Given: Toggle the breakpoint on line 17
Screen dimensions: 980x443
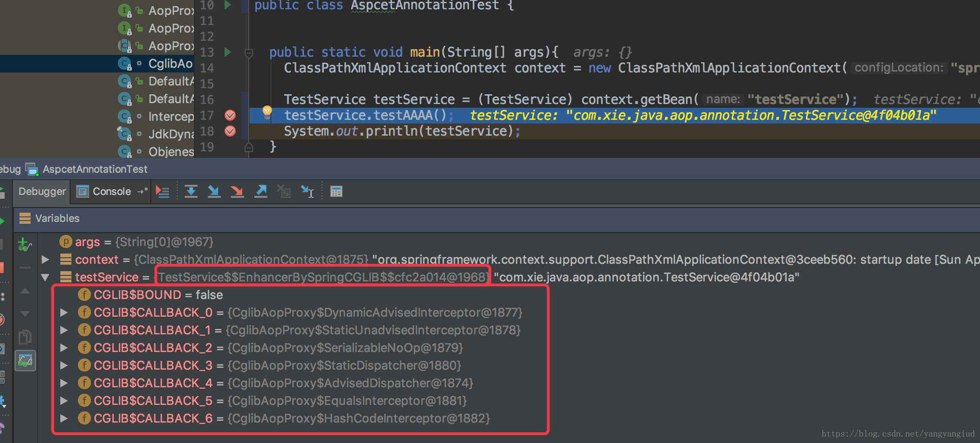Looking at the screenshot, I should click(230, 115).
